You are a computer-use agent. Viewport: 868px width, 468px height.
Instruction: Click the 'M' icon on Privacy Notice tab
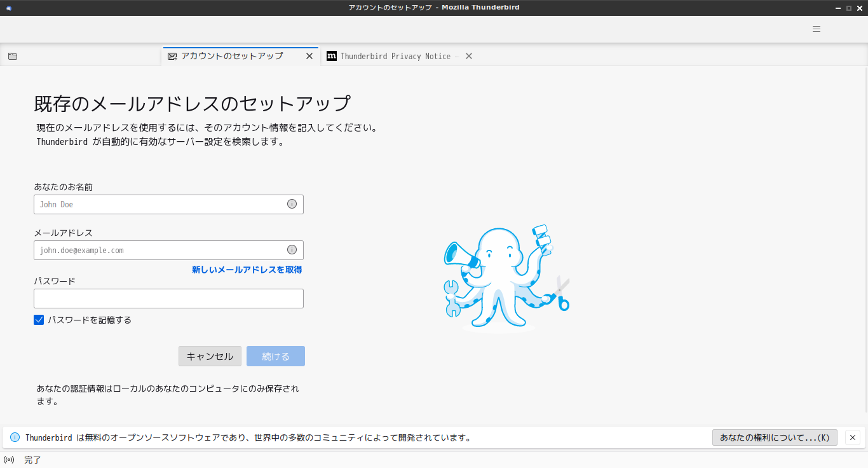coord(332,56)
